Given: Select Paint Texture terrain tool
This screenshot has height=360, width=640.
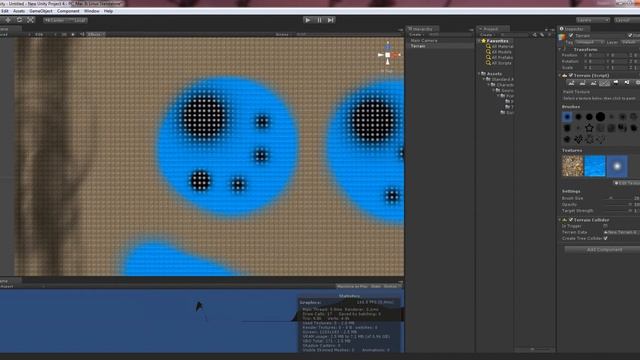Looking at the screenshot, I should pos(604,83).
